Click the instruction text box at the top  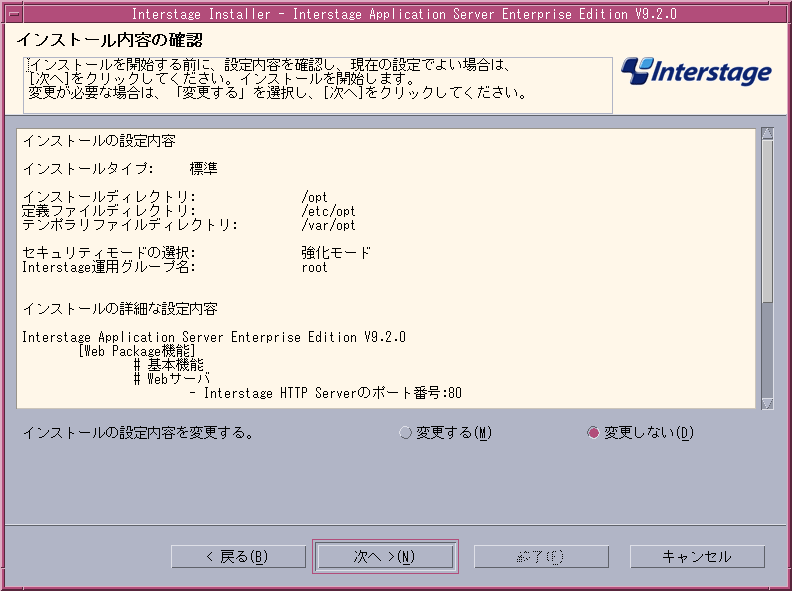click(318, 85)
